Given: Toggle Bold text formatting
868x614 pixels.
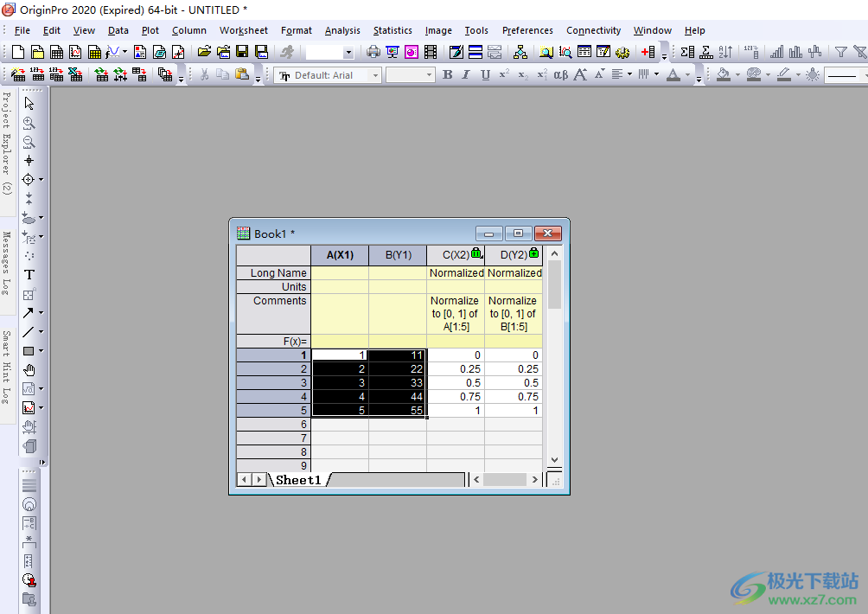Looking at the screenshot, I should pyautogui.click(x=447, y=75).
